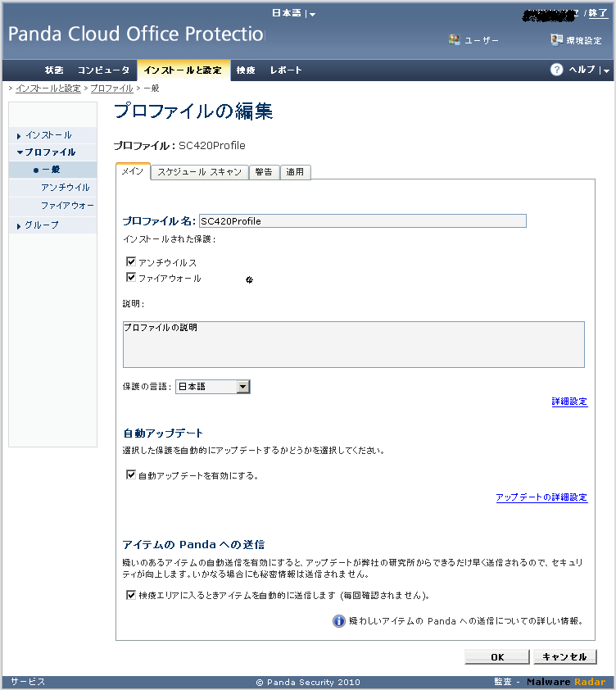Open the レポート menu tab
616x690 pixels.
[286, 70]
